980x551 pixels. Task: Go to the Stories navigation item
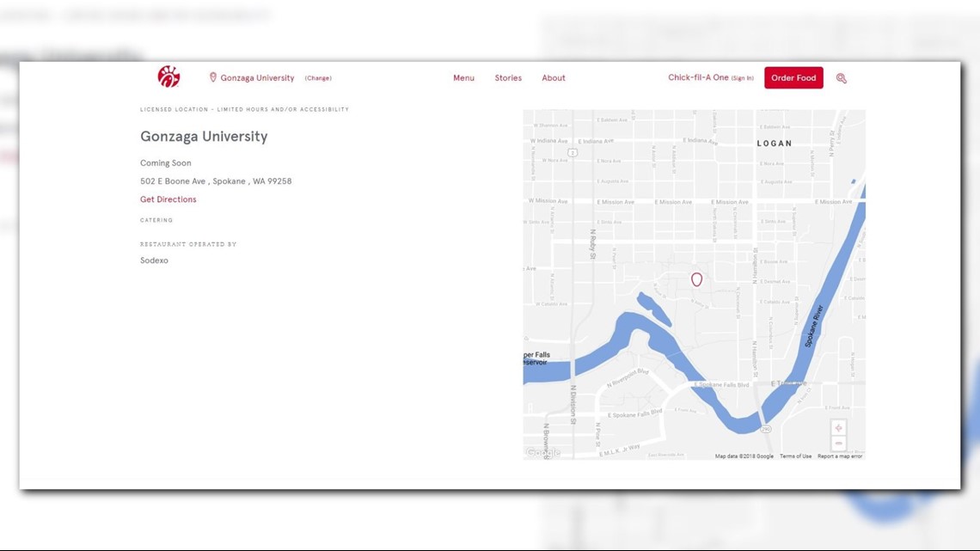tap(508, 78)
